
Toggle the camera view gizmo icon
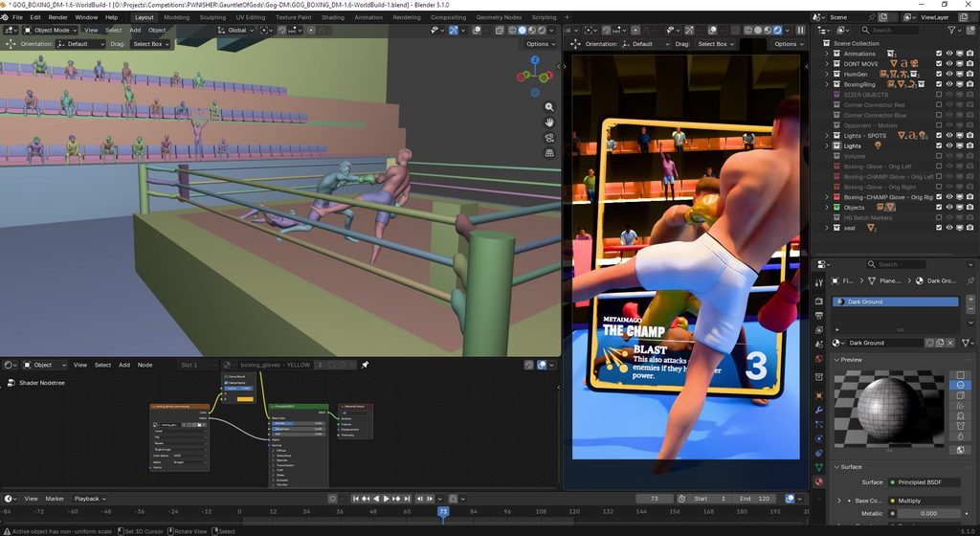tap(548, 138)
